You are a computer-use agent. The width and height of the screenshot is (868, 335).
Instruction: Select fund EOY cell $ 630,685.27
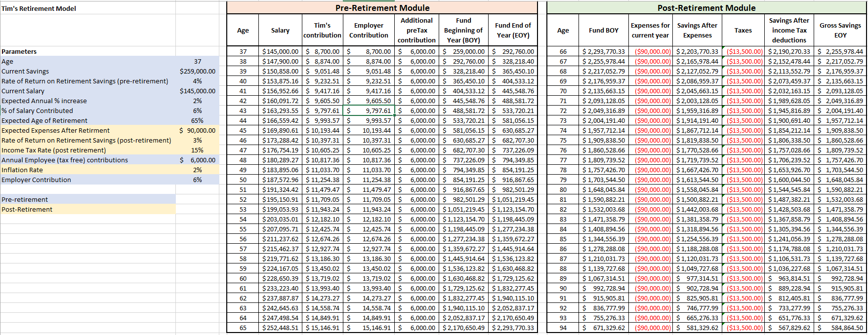[513, 130]
